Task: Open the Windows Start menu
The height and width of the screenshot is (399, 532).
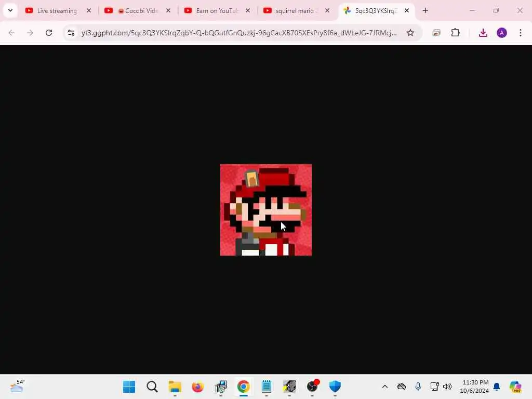Action: click(129, 387)
